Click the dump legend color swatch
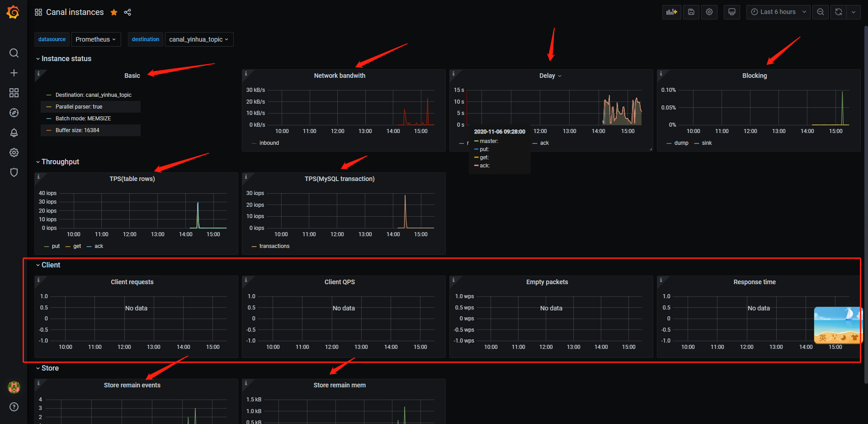The image size is (868, 424). 669,143
